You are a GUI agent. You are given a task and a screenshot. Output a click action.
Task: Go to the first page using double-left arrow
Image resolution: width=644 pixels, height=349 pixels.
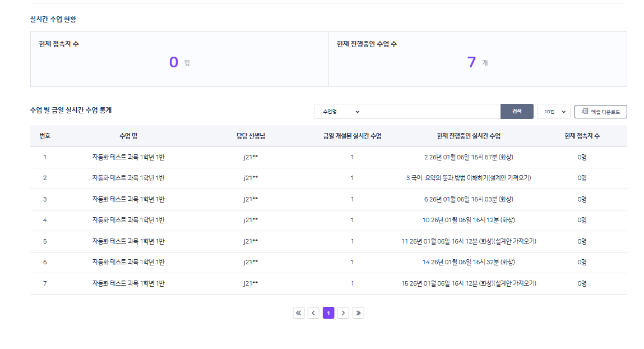tap(299, 313)
